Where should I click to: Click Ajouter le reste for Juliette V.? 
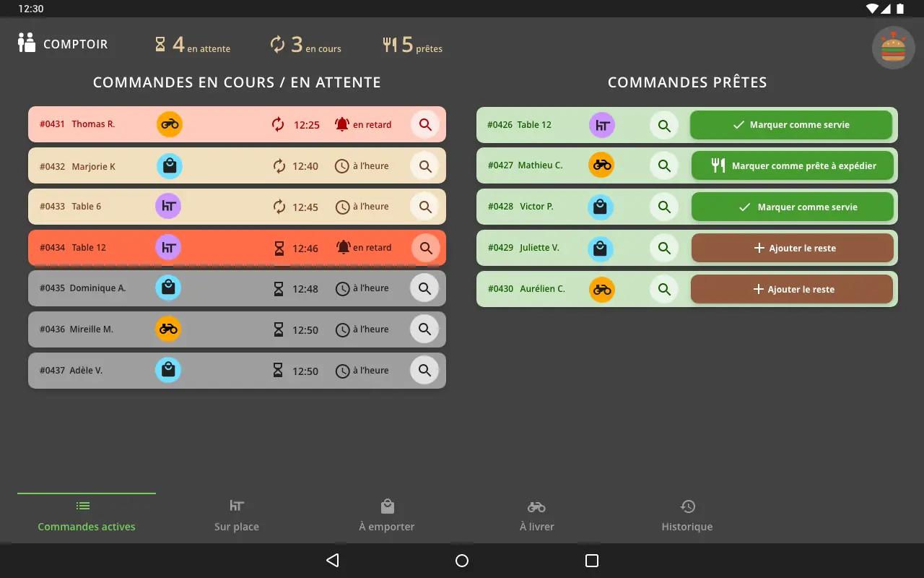pyautogui.click(x=793, y=248)
